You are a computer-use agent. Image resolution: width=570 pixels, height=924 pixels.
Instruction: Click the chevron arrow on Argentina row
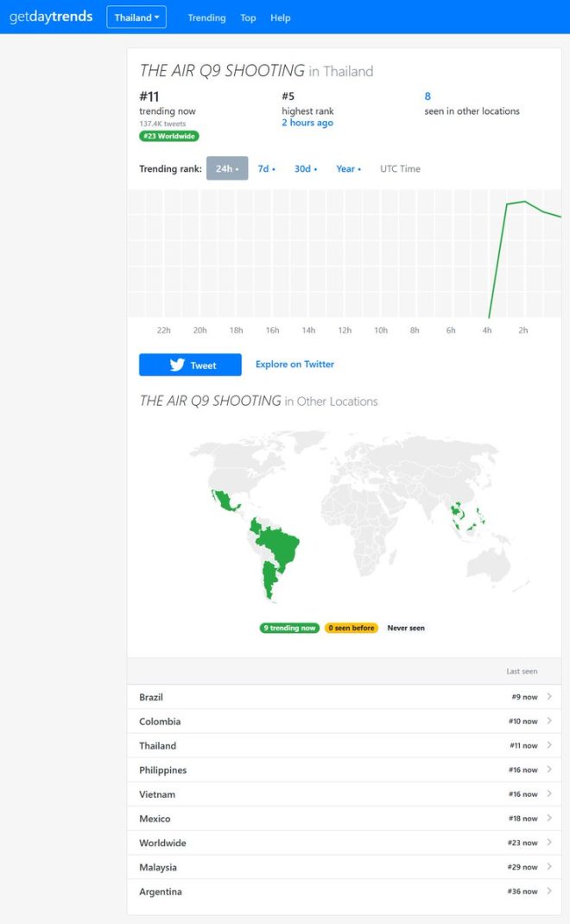coord(549,891)
